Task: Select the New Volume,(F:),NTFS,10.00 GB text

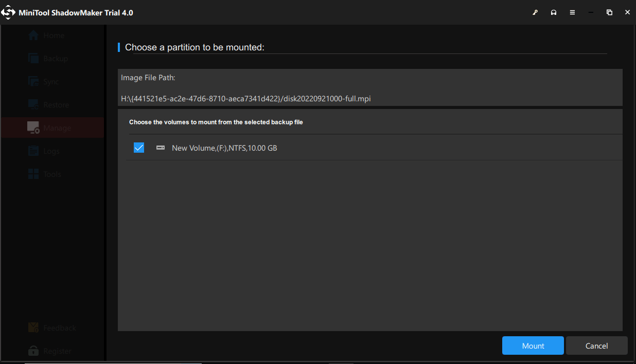Action: point(224,148)
